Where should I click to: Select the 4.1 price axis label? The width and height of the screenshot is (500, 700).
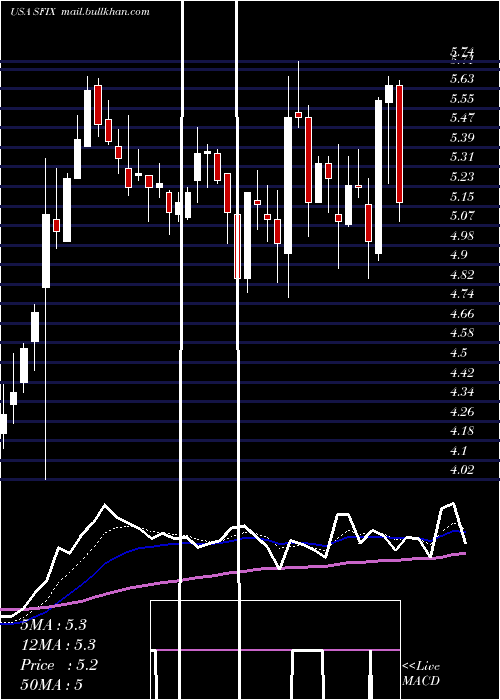point(458,450)
